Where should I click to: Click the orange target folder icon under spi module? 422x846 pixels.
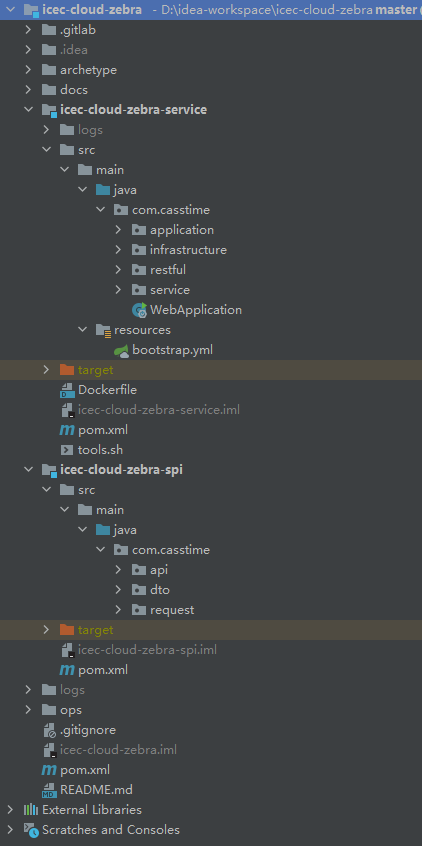(x=67, y=630)
